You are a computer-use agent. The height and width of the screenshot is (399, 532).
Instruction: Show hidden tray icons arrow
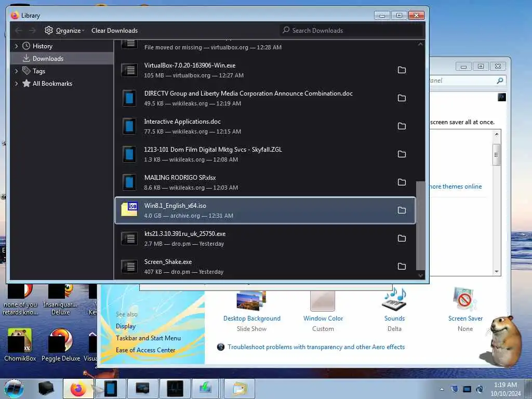(x=442, y=389)
